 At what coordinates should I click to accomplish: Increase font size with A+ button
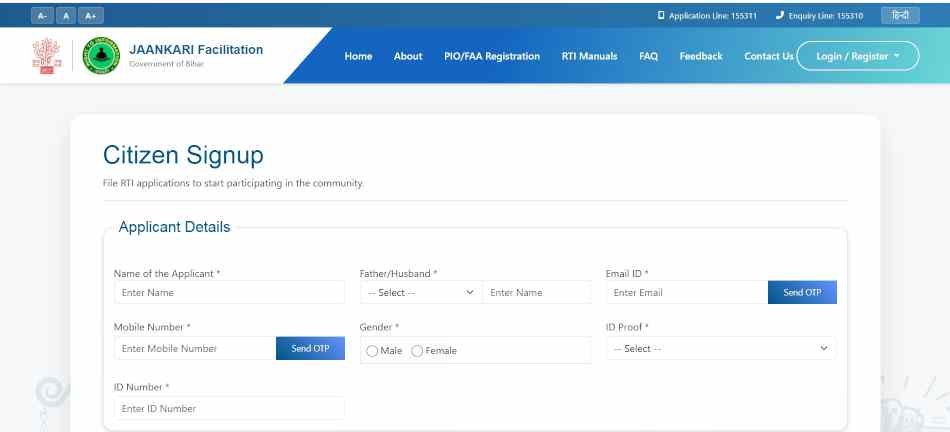[x=91, y=16]
